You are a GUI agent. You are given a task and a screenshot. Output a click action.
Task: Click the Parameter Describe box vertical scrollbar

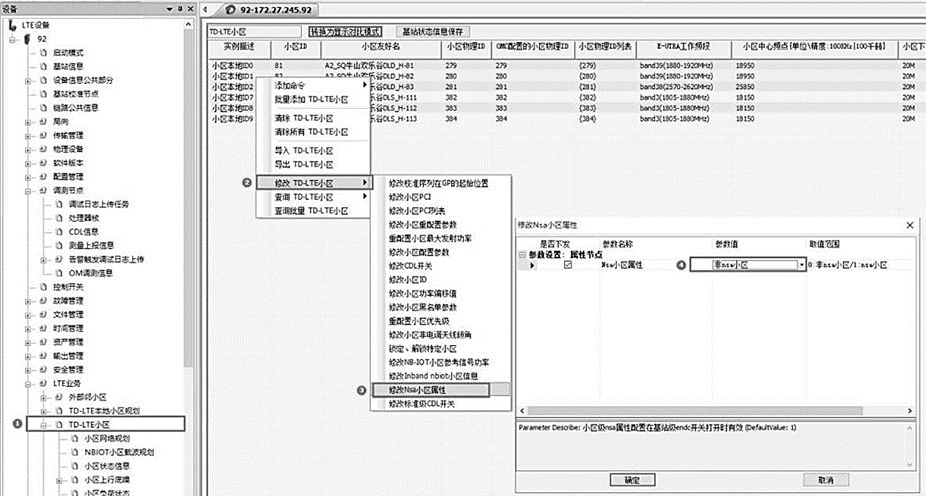coord(911,445)
